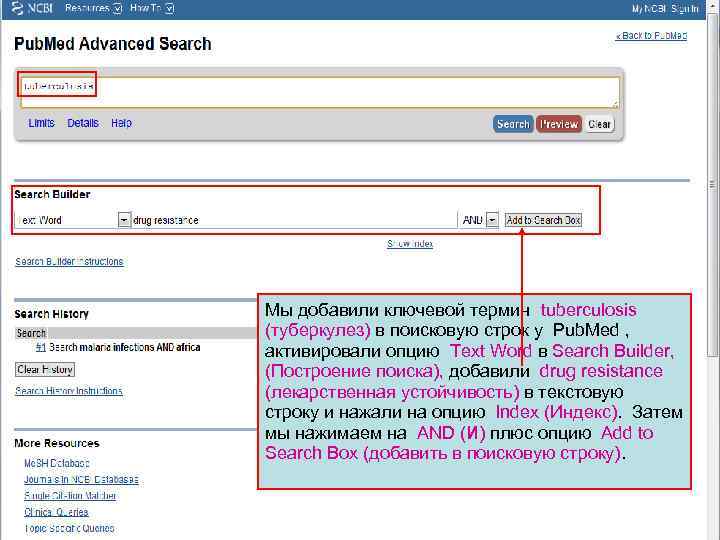Open My NCBI link

649,9
